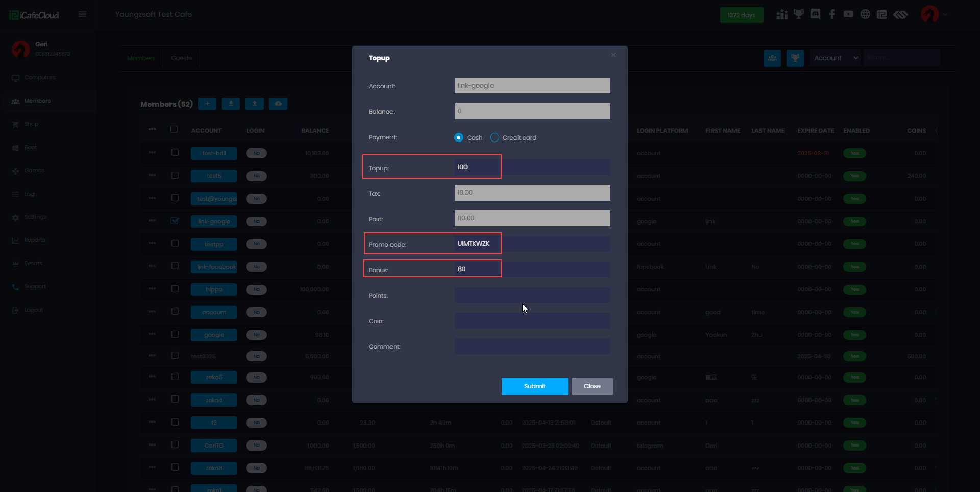Click into the Promo code field
The width and height of the screenshot is (980, 492).
click(x=532, y=244)
